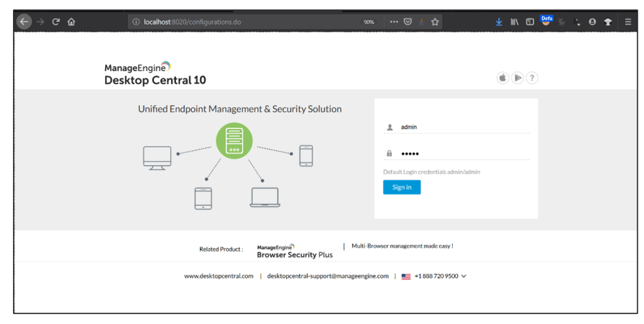The image size is (644, 324).
Task: Click the hat-shaped extension icon
Action: point(608,22)
